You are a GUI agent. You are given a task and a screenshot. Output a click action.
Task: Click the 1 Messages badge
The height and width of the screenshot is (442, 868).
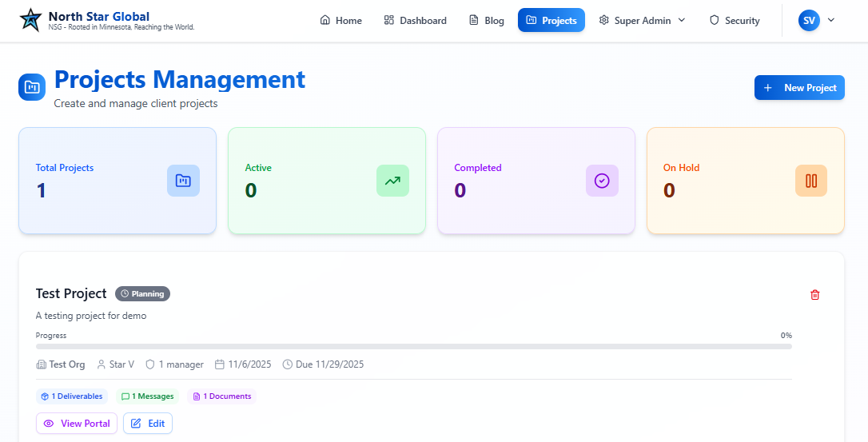click(147, 396)
